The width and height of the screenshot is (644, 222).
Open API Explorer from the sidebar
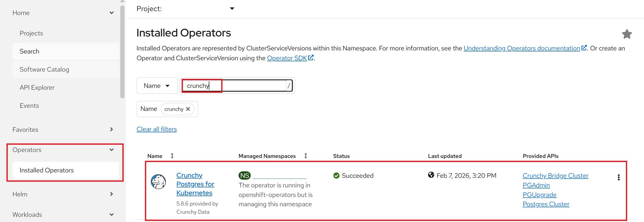coord(37,88)
